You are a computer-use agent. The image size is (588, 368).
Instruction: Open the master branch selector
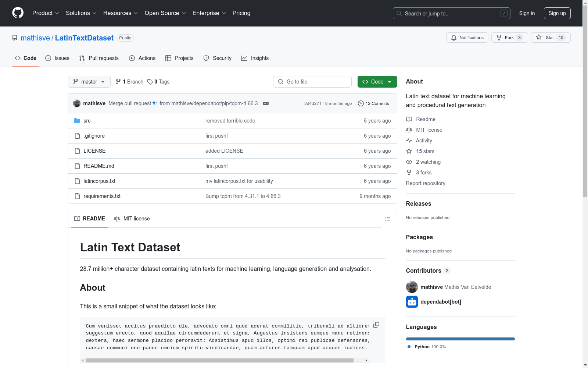click(x=89, y=82)
